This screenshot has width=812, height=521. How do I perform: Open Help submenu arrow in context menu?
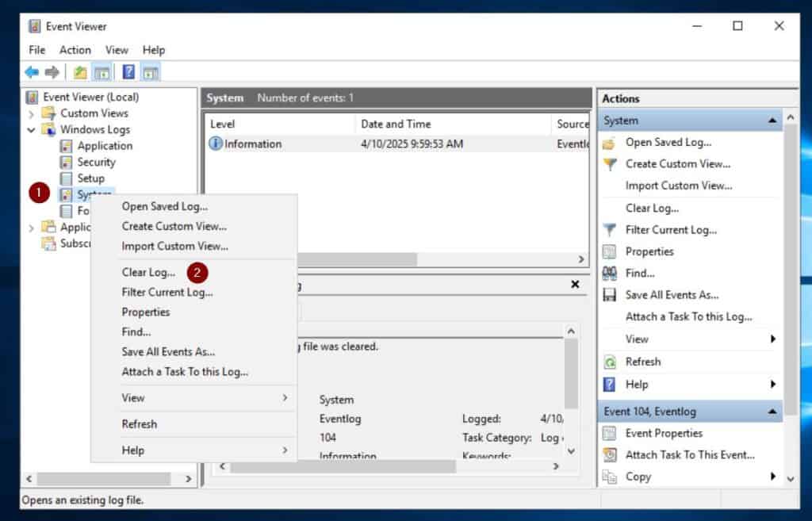285,450
